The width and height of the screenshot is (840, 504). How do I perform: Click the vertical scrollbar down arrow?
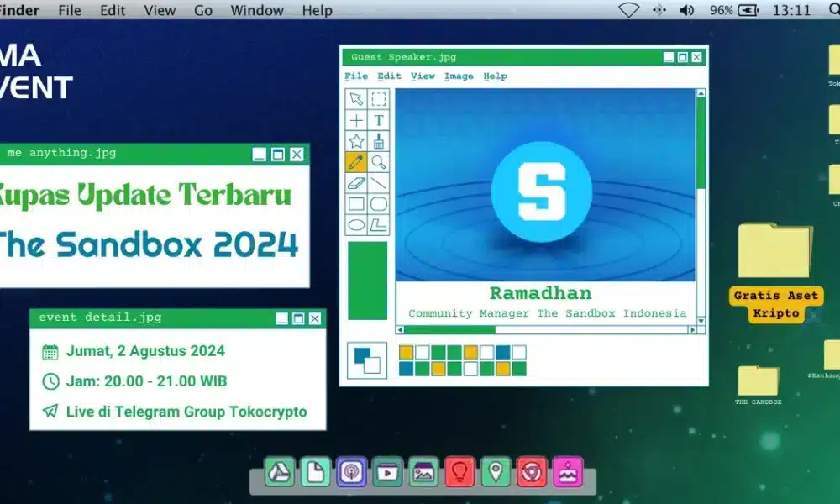(x=701, y=321)
